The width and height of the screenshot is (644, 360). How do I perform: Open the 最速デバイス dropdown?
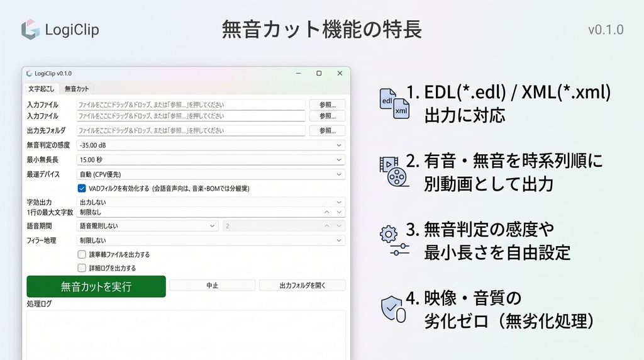[x=211, y=174]
